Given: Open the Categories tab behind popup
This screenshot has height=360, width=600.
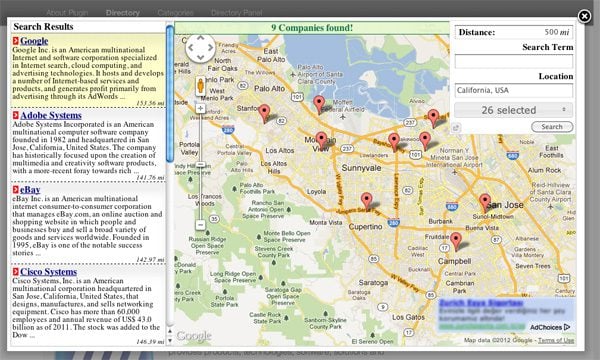Looking at the screenshot, I should 175,13.
